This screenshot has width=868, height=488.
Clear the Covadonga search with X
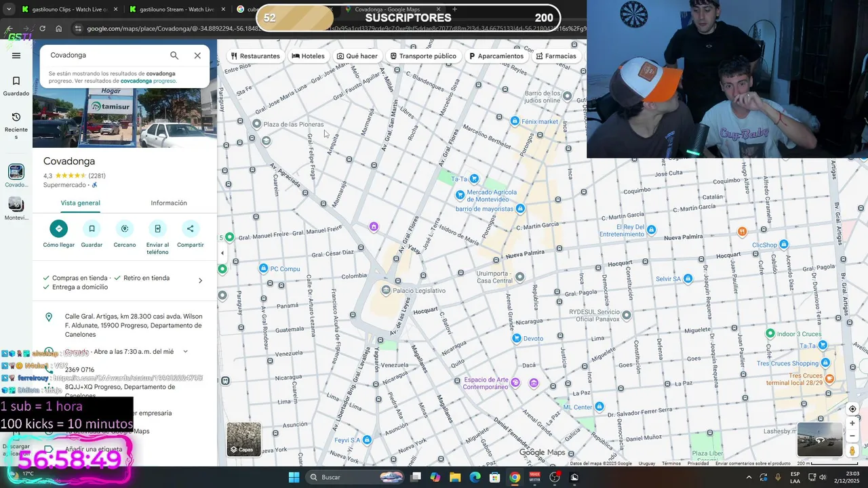click(197, 56)
